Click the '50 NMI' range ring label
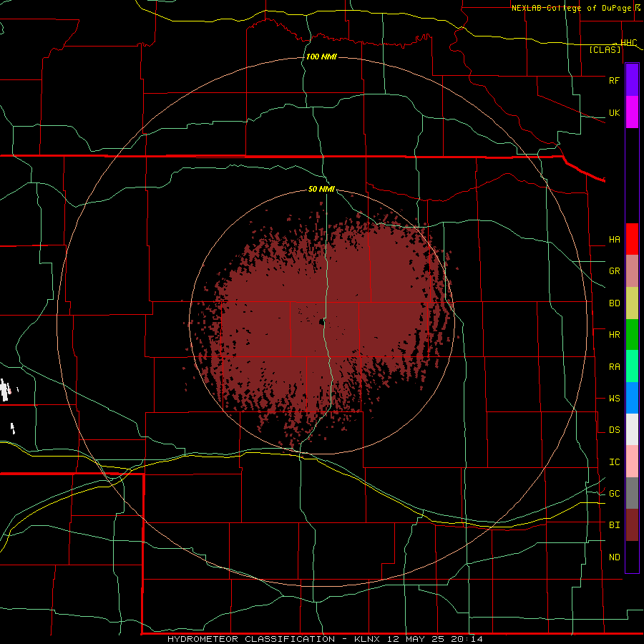Viewport: 644px width, 644px height. click(x=321, y=189)
